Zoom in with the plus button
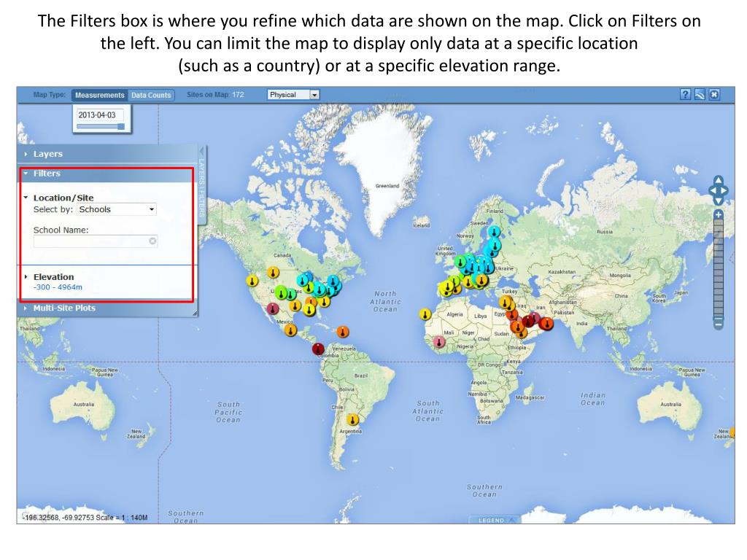 [x=719, y=215]
